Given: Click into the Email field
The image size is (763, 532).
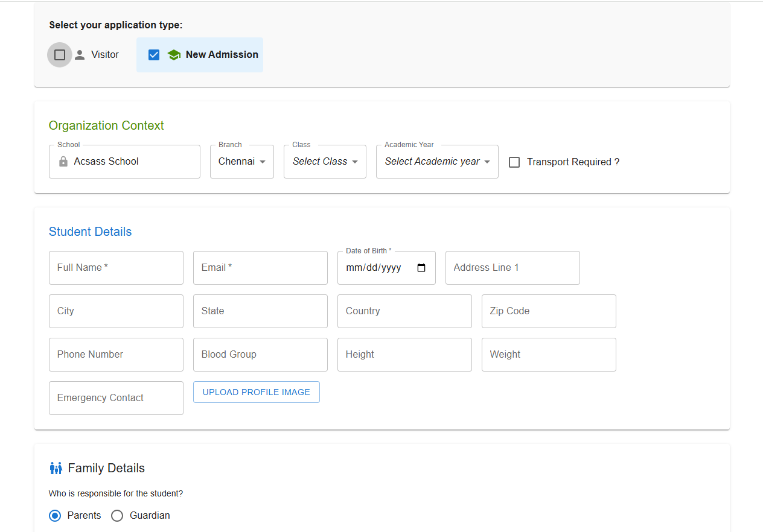Looking at the screenshot, I should tap(260, 268).
